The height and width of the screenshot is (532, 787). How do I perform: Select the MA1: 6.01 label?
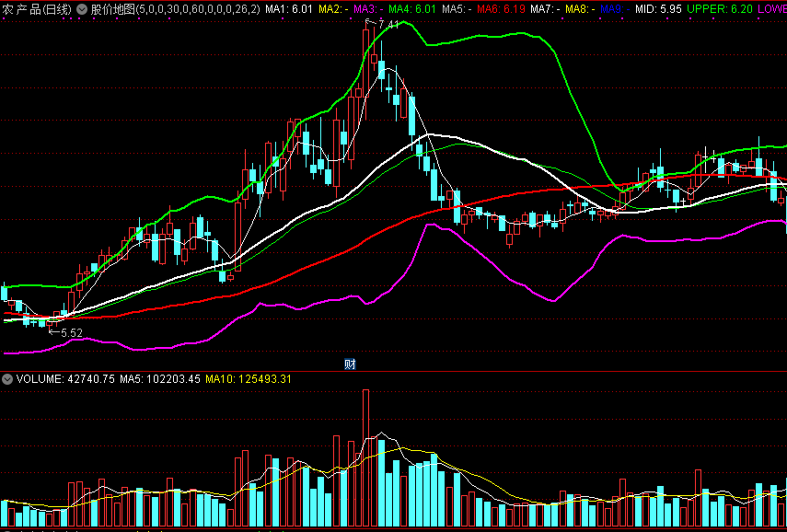(289, 9)
